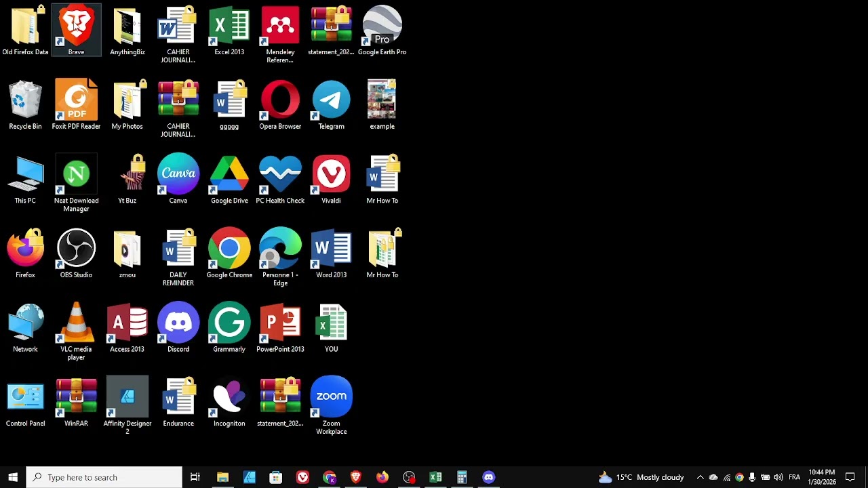868x488 pixels.
Task: Select the OBS Studio desktop shortcut
Action: [76, 254]
